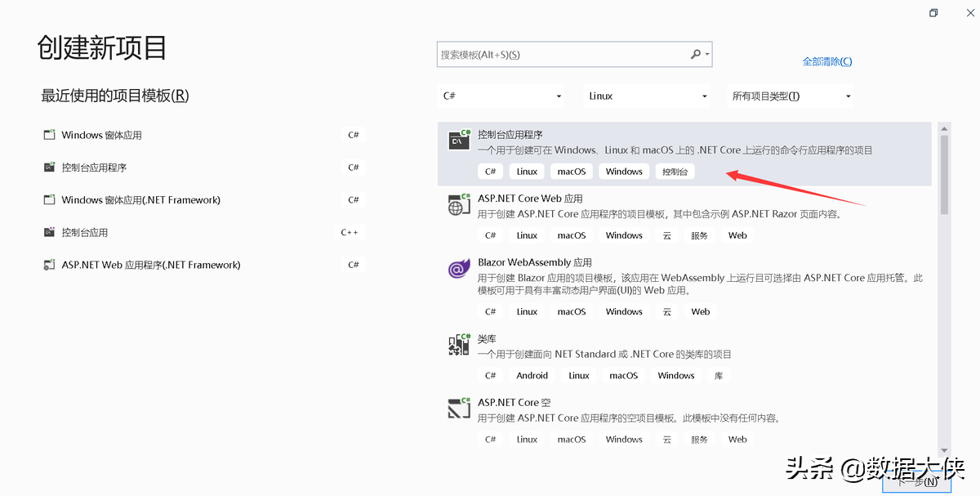Select the ASP.NET Core 空 template title
Screen dimensions: 980x496
[514, 402]
